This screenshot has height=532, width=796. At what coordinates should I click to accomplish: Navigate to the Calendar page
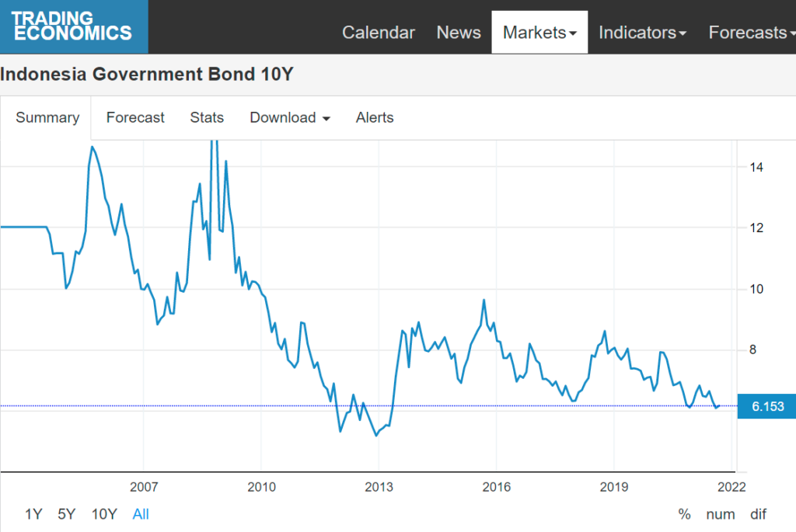click(x=379, y=32)
